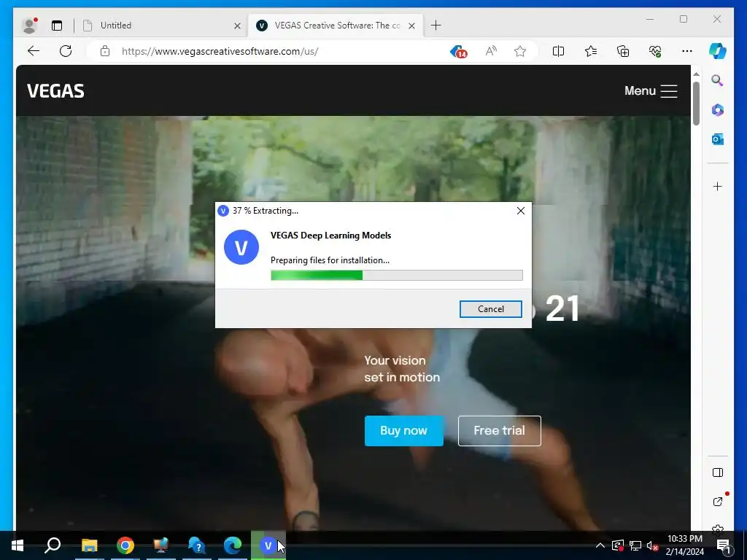Click the Buy now button
The height and width of the screenshot is (560, 747).
[403, 430]
